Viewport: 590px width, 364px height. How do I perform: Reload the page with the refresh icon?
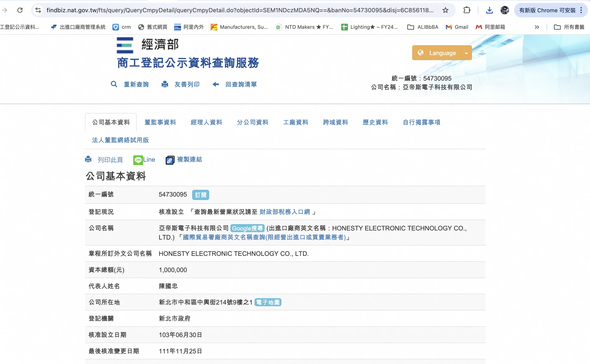(x=20, y=10)
